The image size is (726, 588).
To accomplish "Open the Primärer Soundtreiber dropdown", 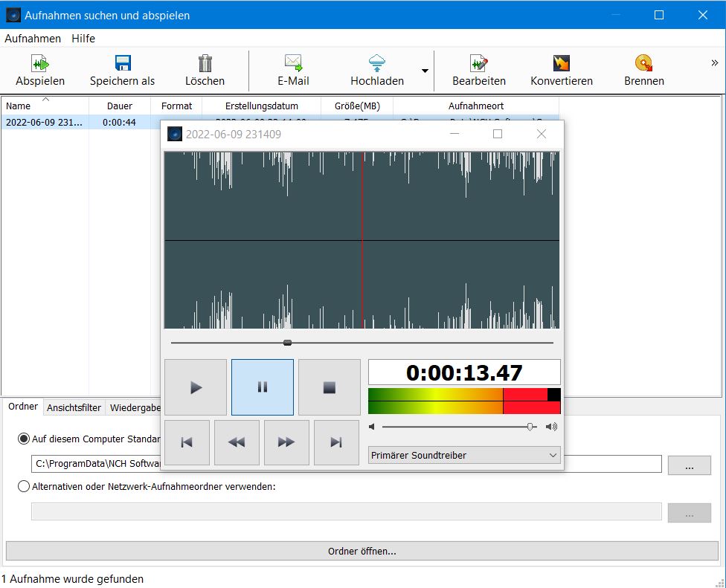I will click(464, 455).
